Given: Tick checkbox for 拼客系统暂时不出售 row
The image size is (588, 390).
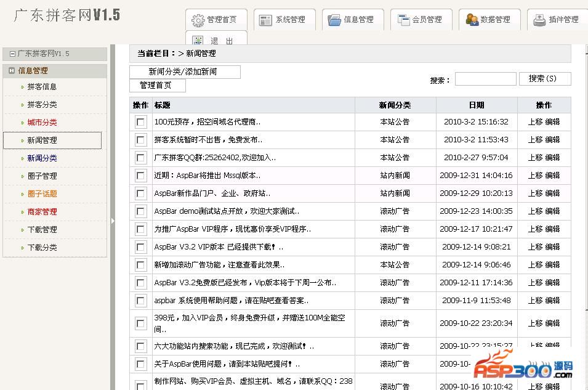Looking at the screenshot, I should (x=140, y=140).
